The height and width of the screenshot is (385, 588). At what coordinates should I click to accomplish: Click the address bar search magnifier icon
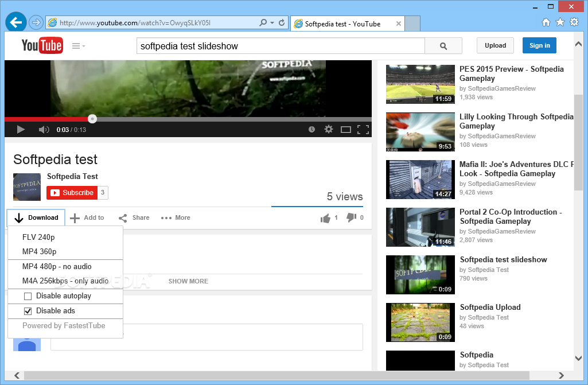(x=263, y=22)
